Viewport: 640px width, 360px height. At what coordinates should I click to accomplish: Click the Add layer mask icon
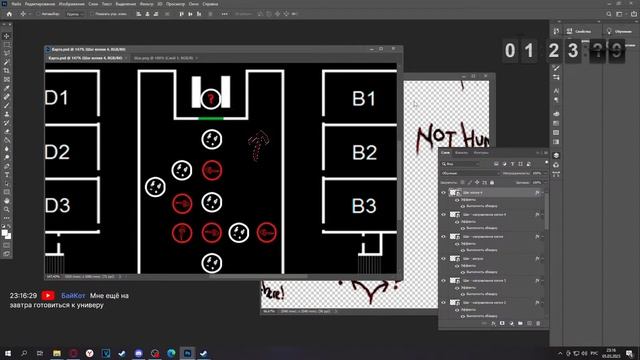tap(502, 323)
